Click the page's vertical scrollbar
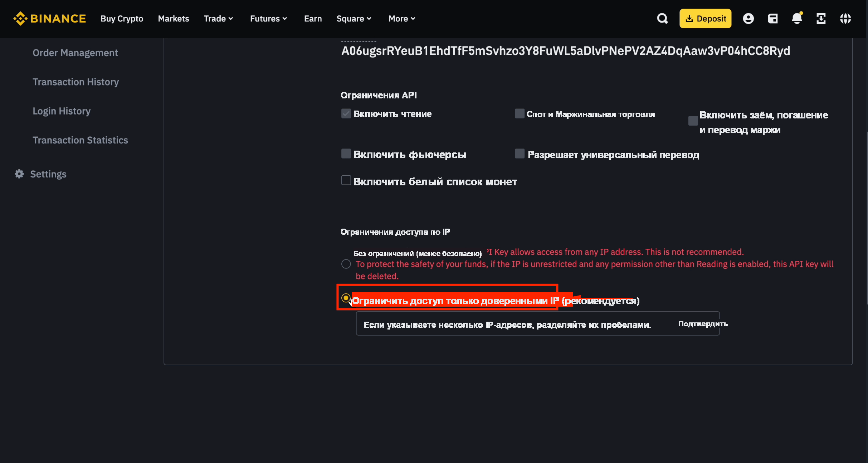Viewport: 868px width, 463px height. [867, 218]
